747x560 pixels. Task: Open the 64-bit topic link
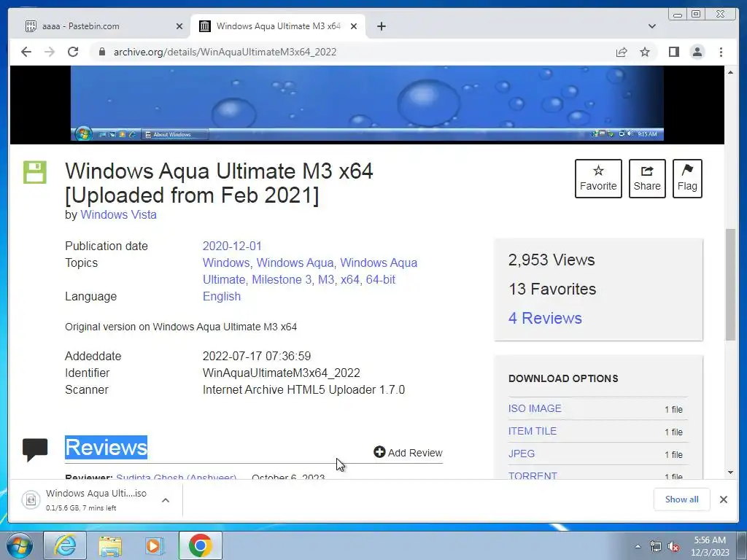[x=380, y=279]
